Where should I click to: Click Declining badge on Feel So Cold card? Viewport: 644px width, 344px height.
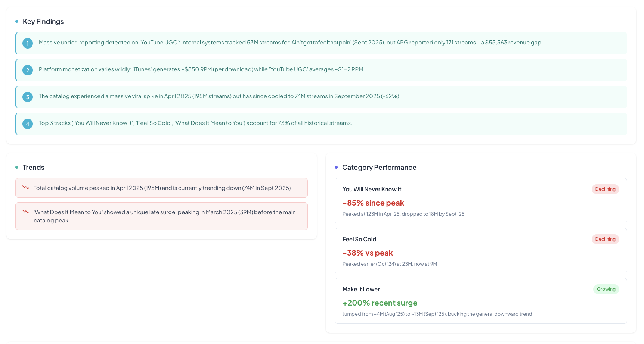pyautogui.click(x=605, y=239)
